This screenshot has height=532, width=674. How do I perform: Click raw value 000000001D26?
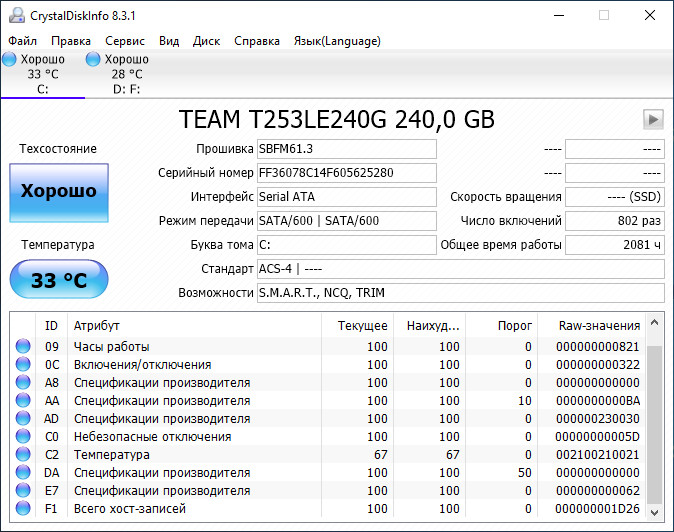[x=597, y=508]
